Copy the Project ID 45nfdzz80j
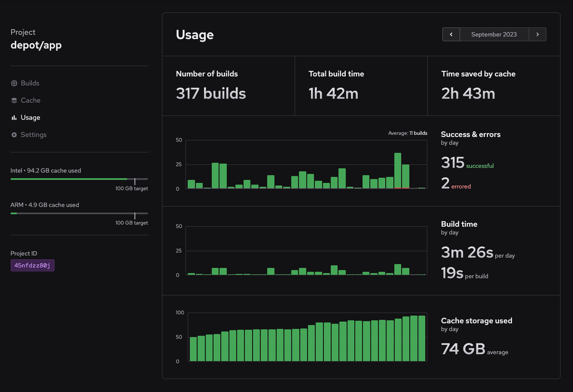 33,265
